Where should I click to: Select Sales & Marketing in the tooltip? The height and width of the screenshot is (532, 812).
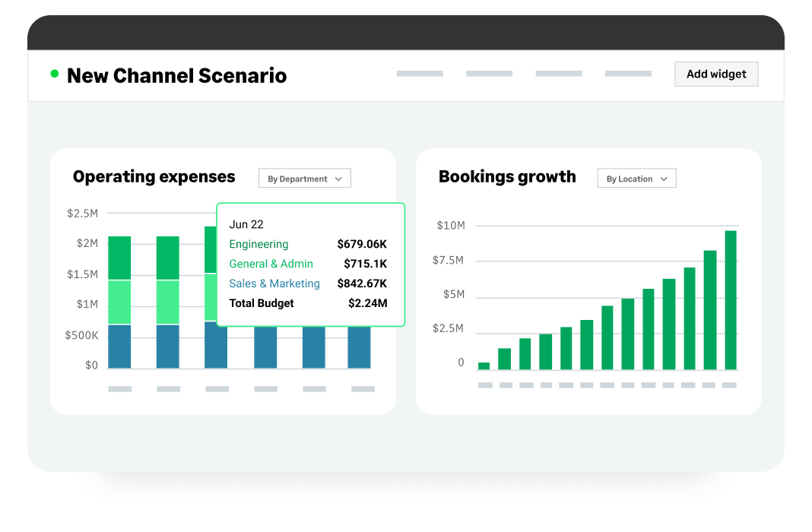(274, 283)
